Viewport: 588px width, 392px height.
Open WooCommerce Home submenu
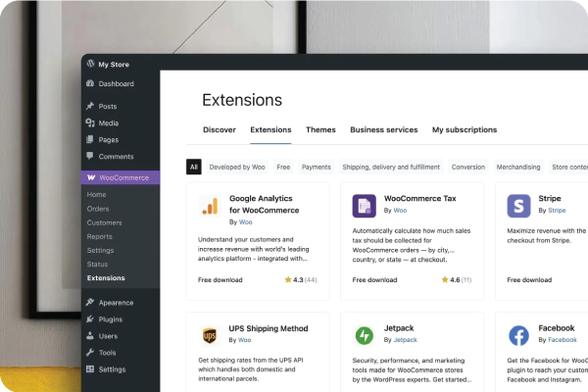coord(96,194)
